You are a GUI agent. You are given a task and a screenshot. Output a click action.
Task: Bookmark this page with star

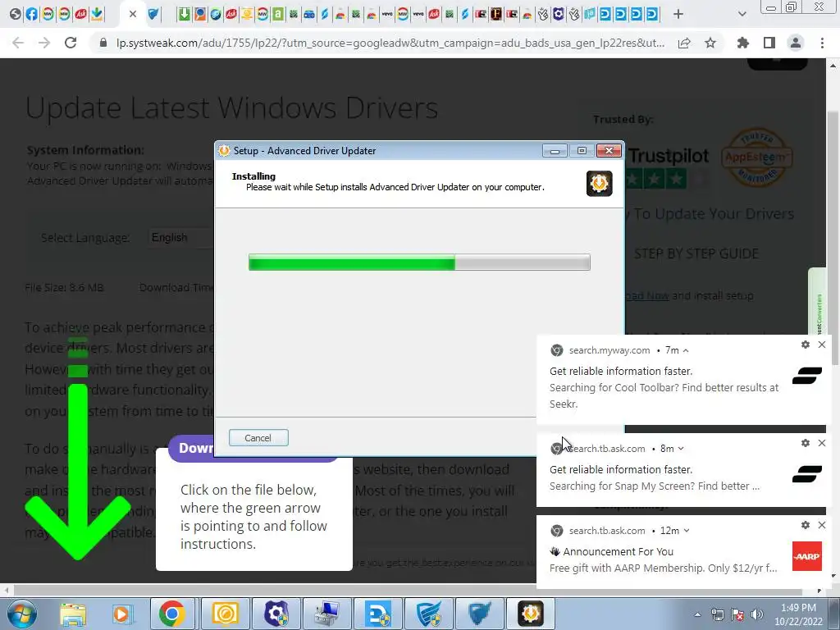click(x=710, y=43)
